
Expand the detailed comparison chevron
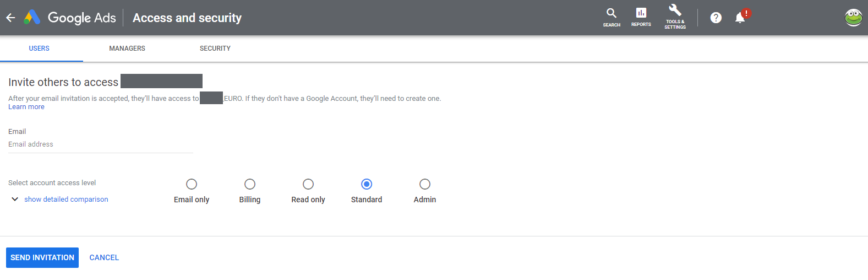(x=15, y=199)
